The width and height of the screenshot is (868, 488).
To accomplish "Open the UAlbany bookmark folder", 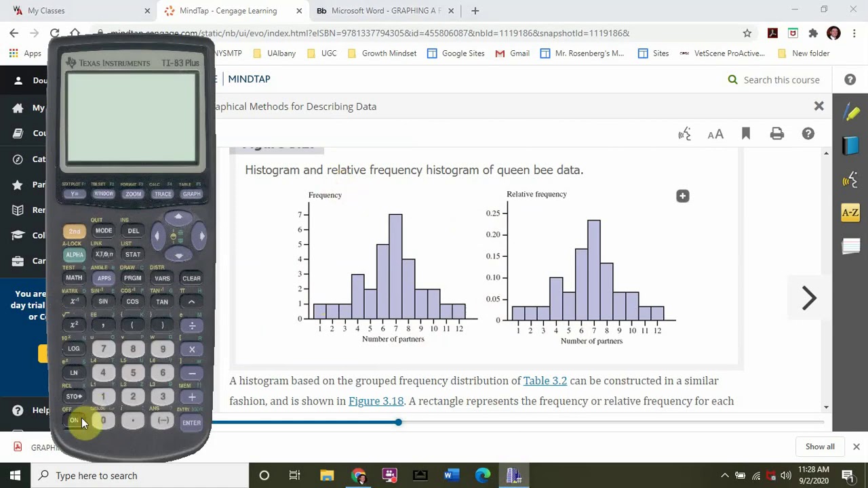I will [x=274, y=54].
